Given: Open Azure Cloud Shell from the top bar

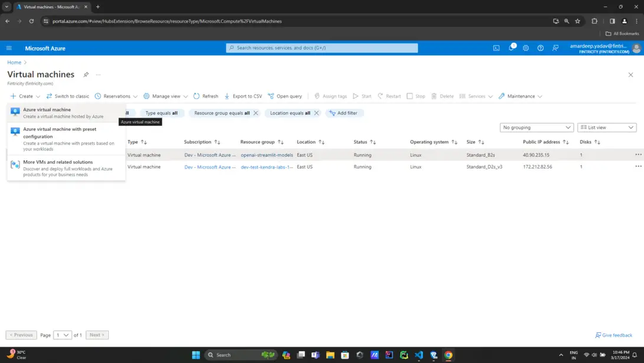Looking at the screenshot, I should point(497,48).
